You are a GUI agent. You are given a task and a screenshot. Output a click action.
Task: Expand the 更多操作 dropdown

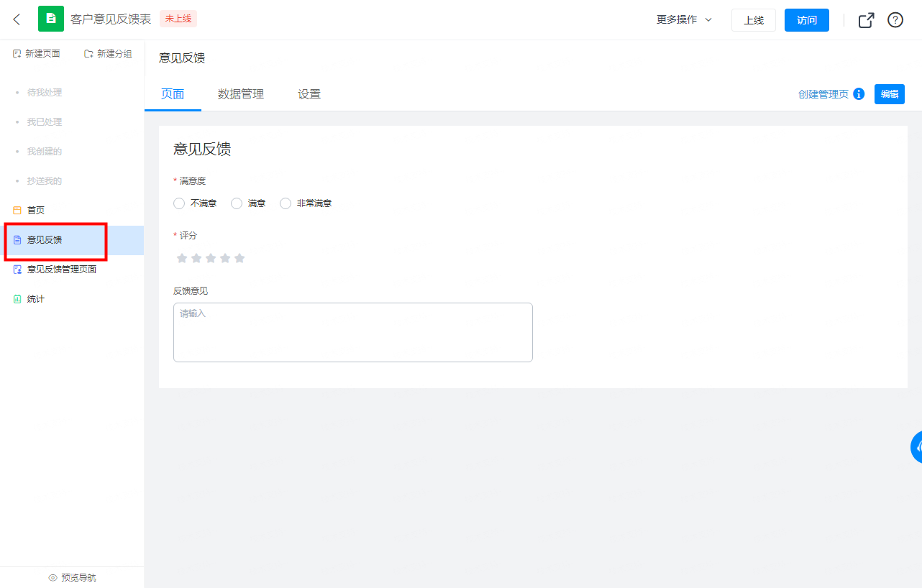pos(684,20)
